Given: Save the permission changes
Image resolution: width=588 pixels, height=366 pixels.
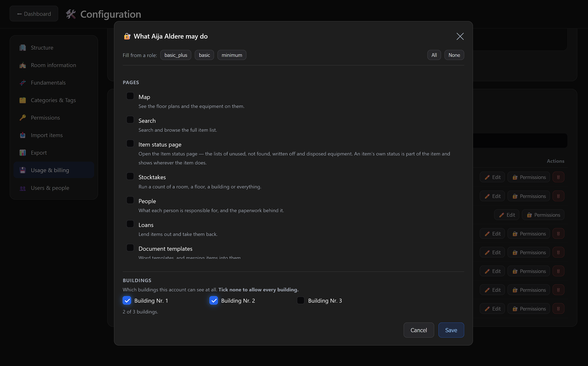Looking at the screenshot, I should [451, 330].
